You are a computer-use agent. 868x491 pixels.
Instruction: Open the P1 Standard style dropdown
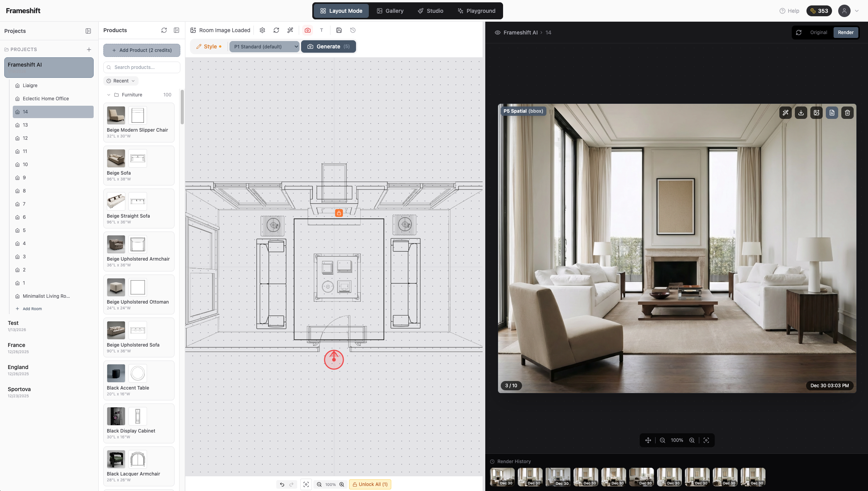[264, 46]
